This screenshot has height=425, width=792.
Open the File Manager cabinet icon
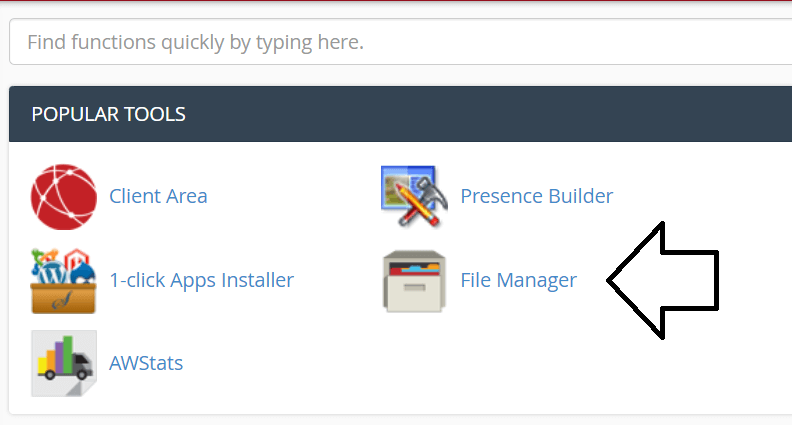click(x=414, y=281)
